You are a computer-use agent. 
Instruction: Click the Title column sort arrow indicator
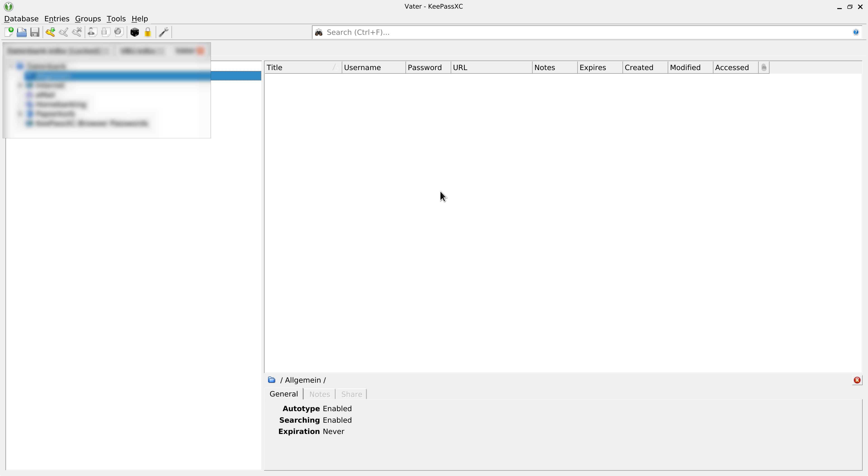point(335,67)
